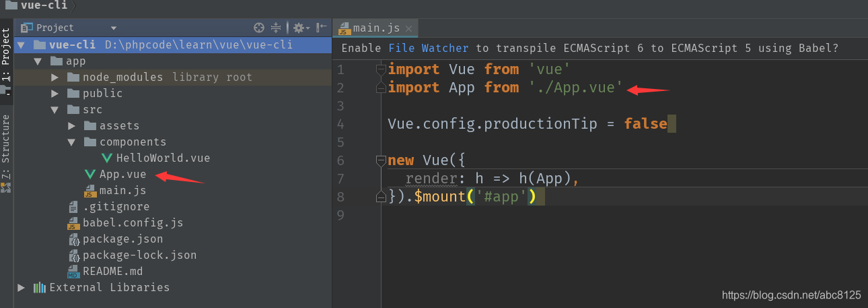
Task: Toggle the fold marker on line 1
Action: pos(381,69)
